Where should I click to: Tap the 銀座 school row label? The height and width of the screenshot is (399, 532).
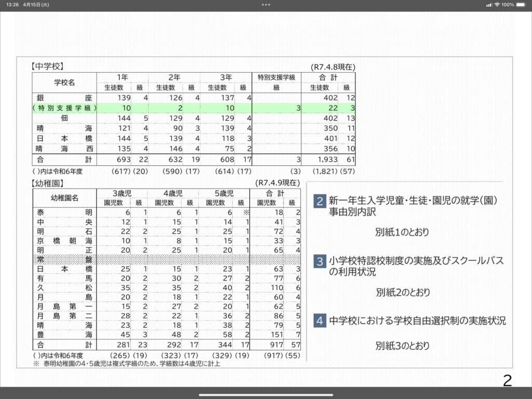click(64, 98)
